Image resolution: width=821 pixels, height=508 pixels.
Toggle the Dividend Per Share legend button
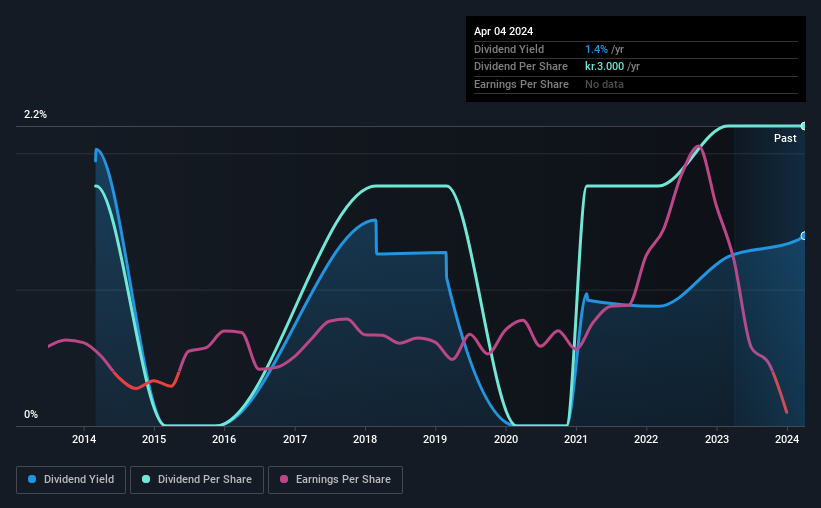click(x=197, y=480)
